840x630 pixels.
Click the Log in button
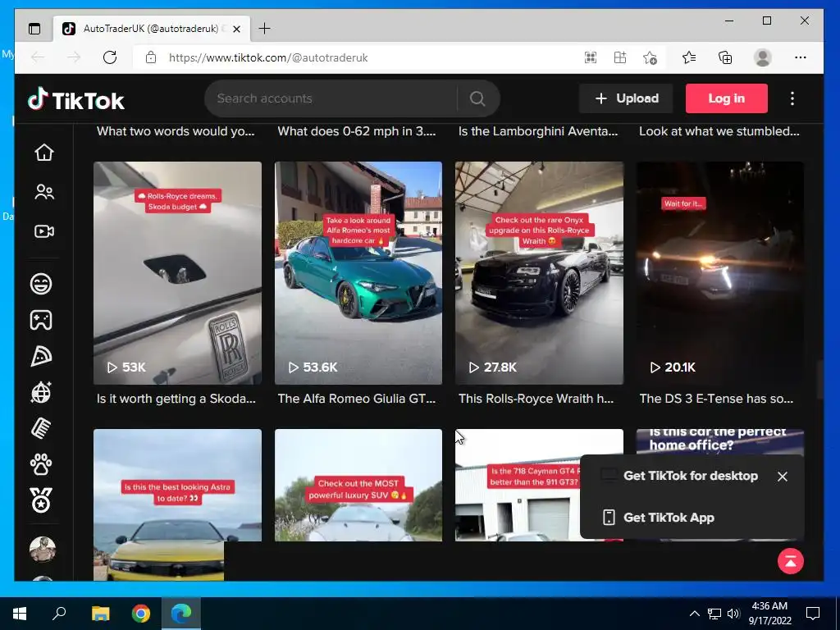click(727, 98)
